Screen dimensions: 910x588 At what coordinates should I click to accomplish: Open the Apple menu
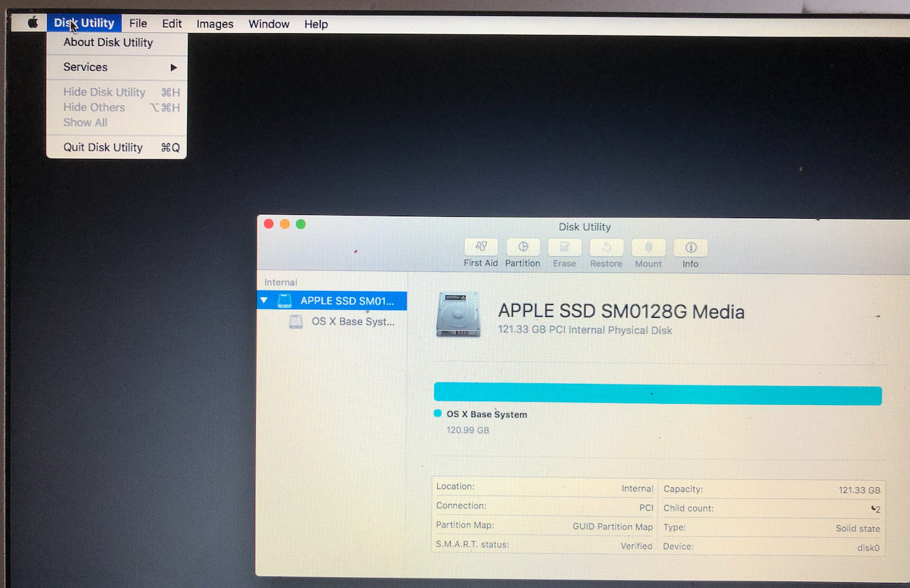pos(33,23)
